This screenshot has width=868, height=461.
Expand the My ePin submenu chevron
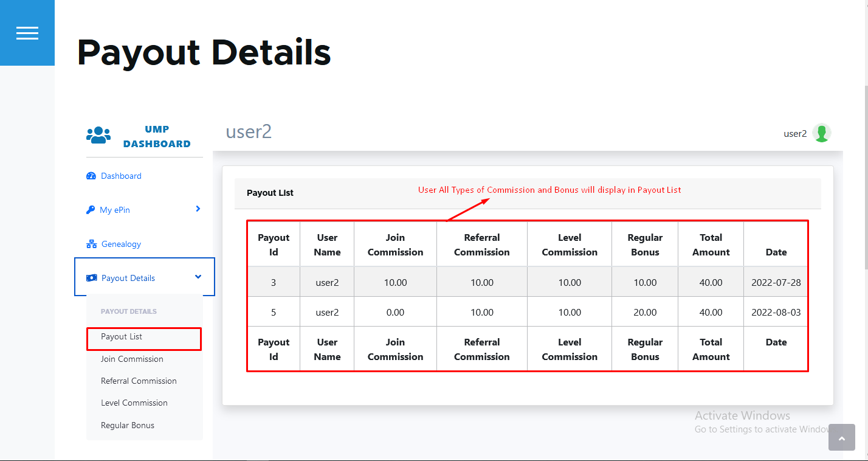pyautogui.click(x=198, y=209)
